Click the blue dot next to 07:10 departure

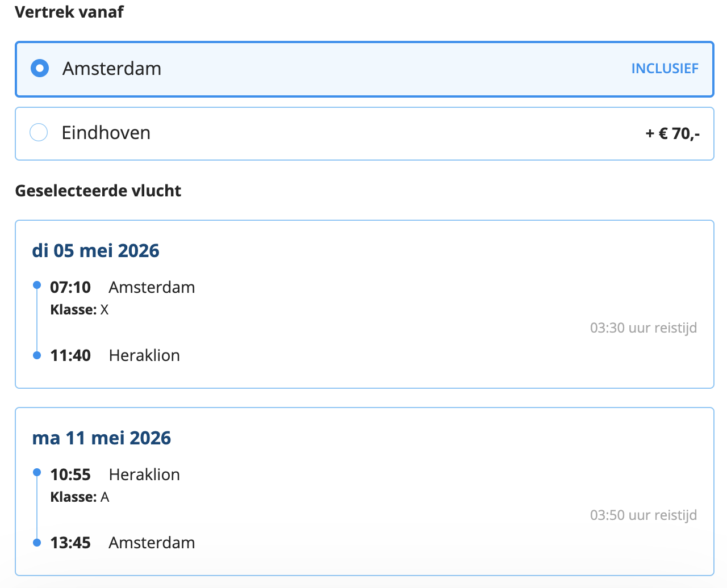[37, 285]
